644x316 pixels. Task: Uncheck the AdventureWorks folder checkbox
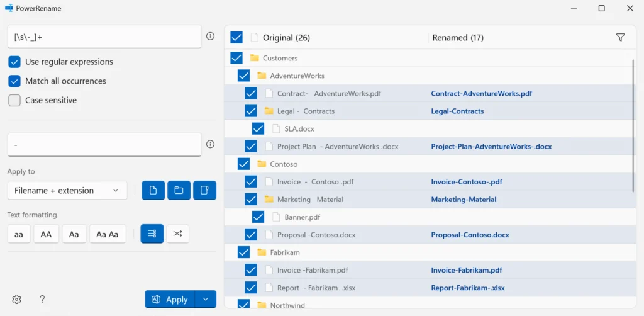click(243, 76)
